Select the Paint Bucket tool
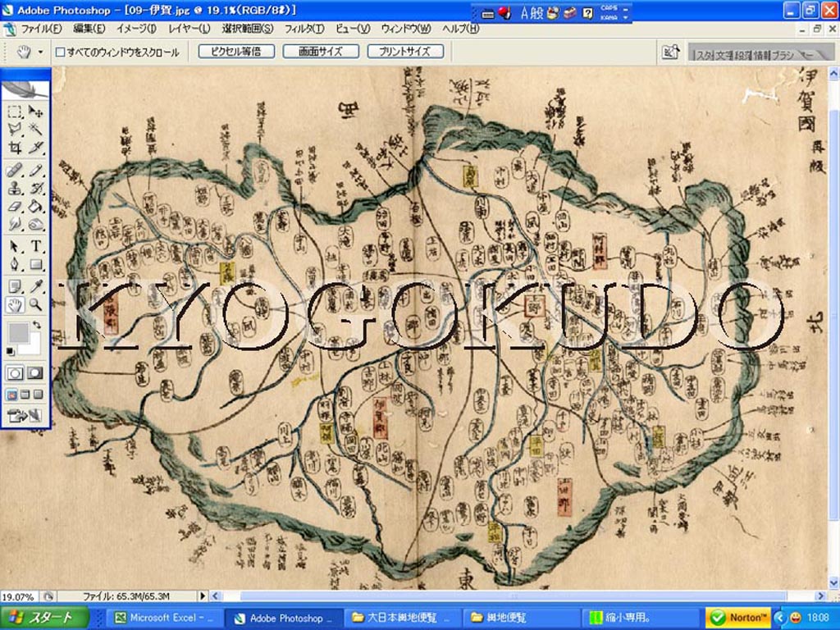 pyautogui.click(x=35, y=206)
